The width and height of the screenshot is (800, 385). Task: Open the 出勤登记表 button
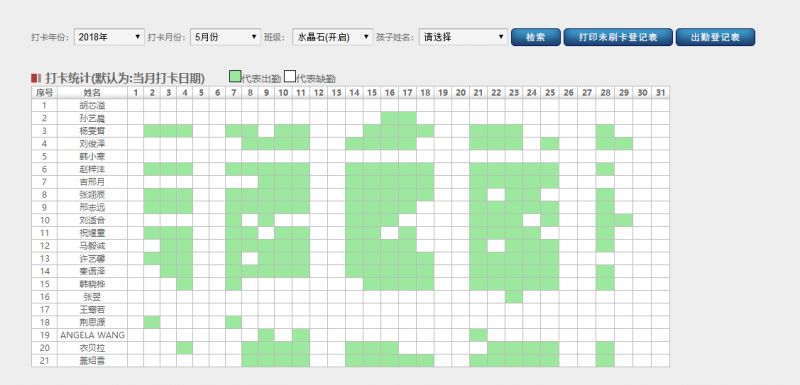pyautogui.click(x=715, y=37)
